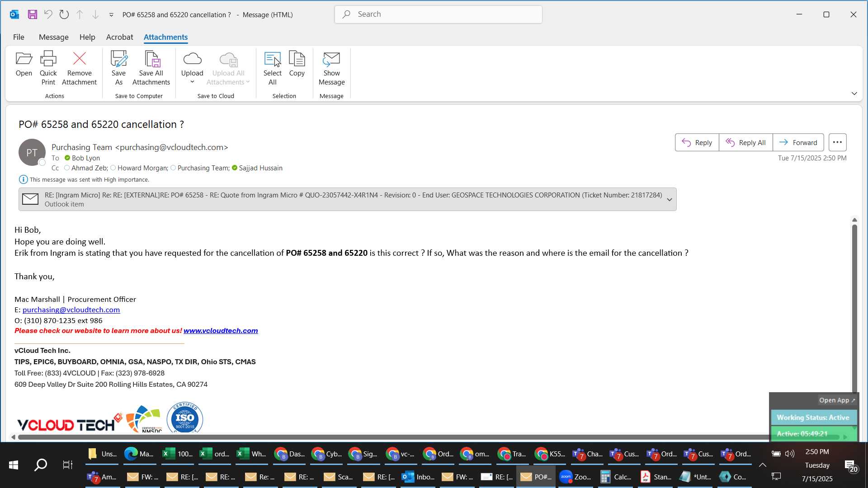Open Windows search on the taskbar
This screenshot has height=488, width=868.
(x=41, y=465)
